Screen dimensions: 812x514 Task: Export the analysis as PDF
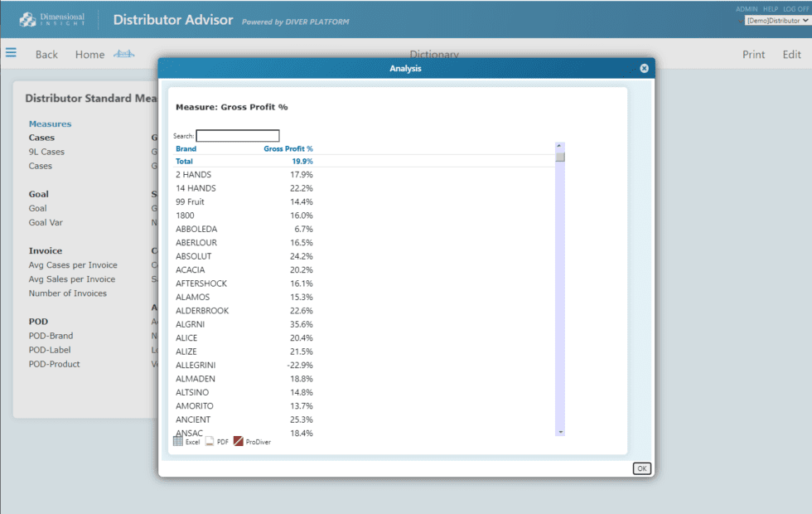coord(215,441)
